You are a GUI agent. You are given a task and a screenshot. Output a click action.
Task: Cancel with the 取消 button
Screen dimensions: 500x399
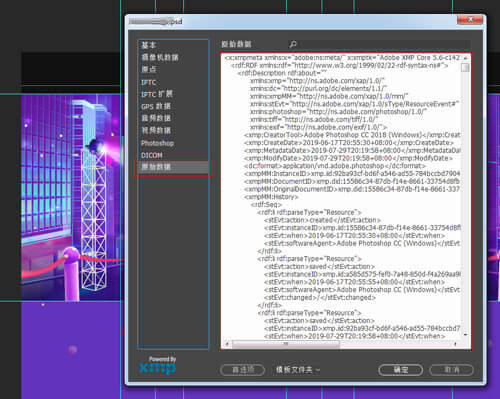point(451,370)
